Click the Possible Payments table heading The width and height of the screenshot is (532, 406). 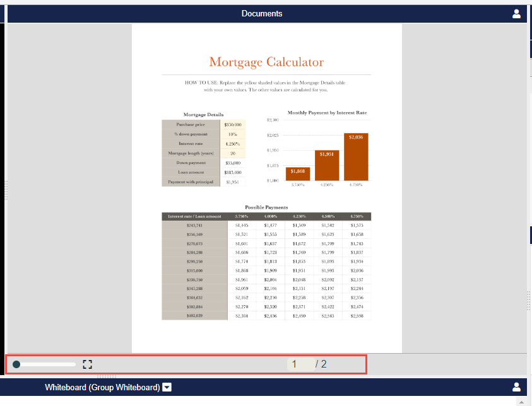pyautogui.click(x=266, y=207)
